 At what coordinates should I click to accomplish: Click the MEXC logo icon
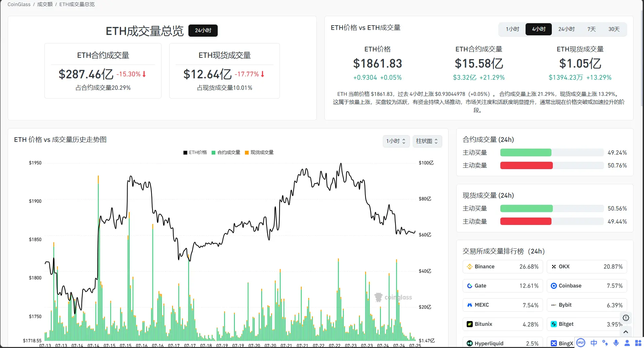[470, 305]
